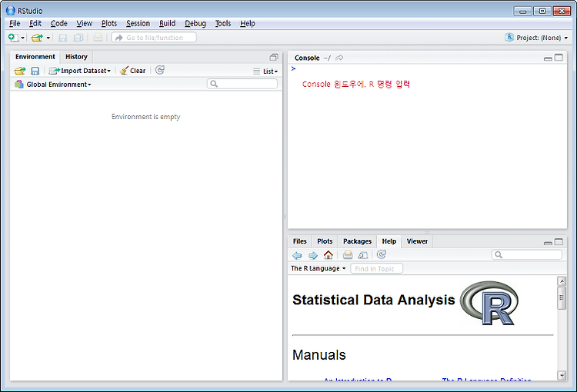Open the Project: (None) dropdown
The width and height of the screenshot is (577, 392).
pyautogui.click(x=536, y=38)
